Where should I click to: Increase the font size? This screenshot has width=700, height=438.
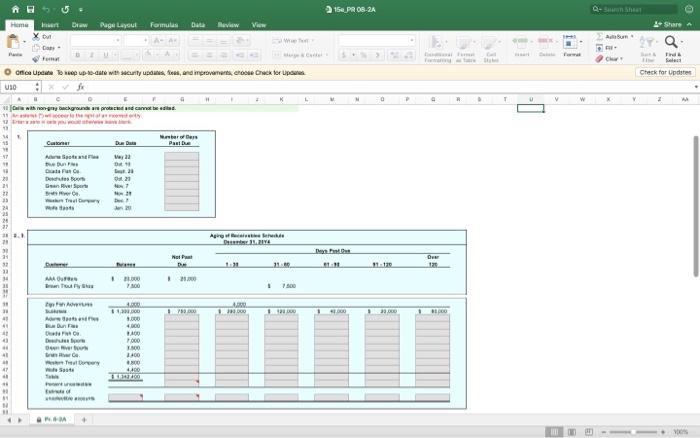(158, 41)
